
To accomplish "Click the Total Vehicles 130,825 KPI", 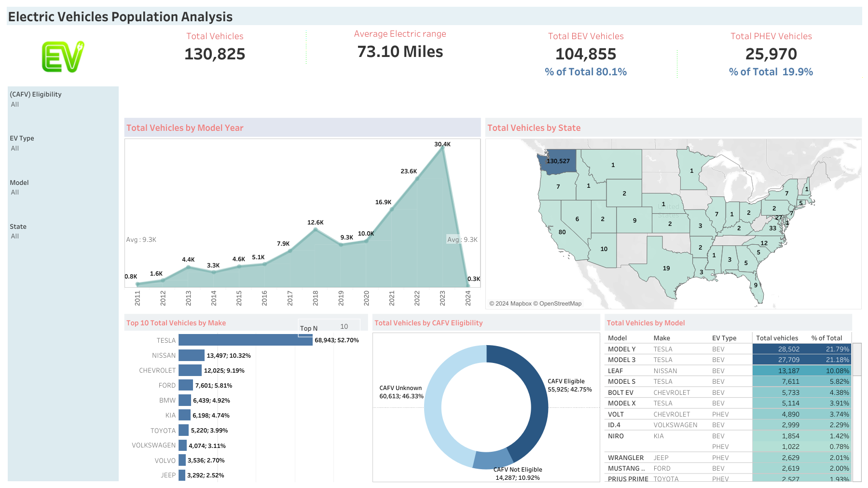I will click(215, 47).
